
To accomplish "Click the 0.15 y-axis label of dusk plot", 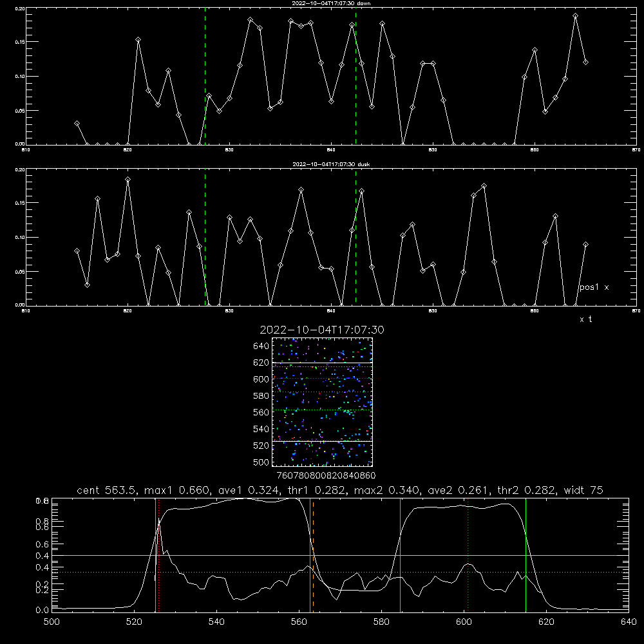I will pos(19,203).
